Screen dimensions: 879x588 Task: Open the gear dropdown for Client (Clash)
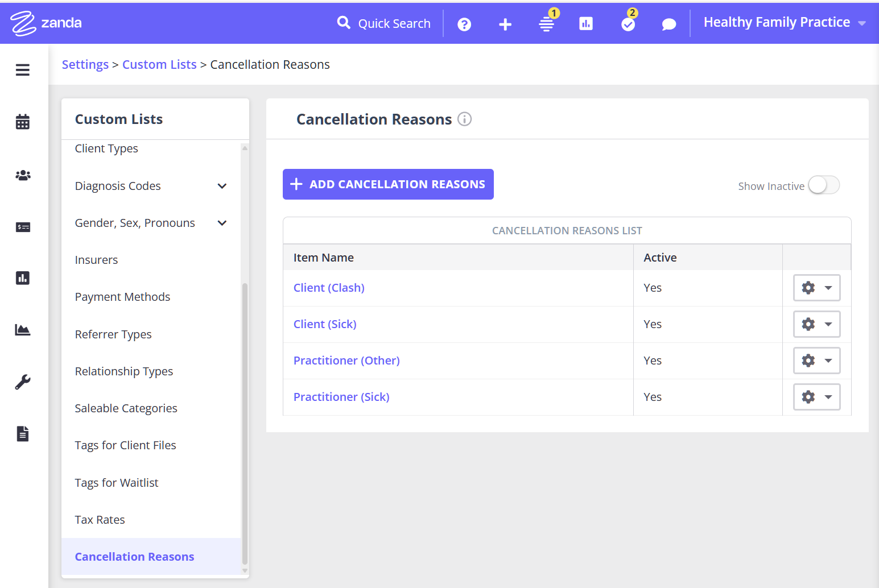(816, 288)
